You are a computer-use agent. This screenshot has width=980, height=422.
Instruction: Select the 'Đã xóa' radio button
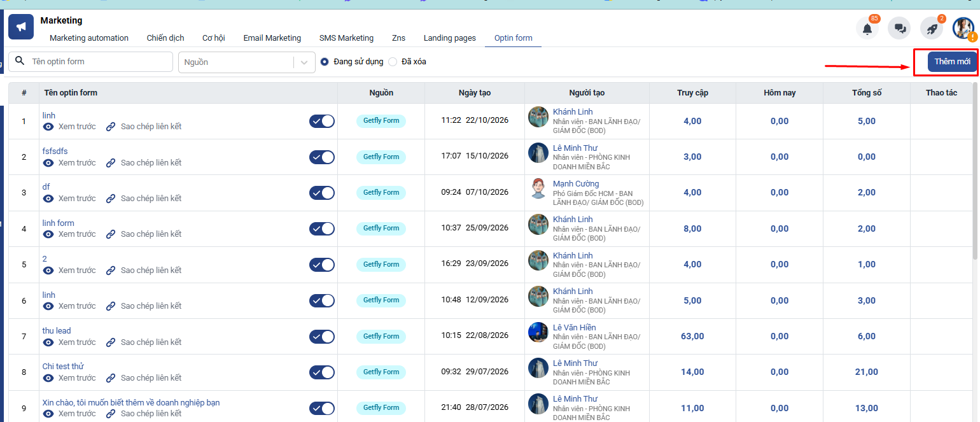pyautogui.click(x=393, y=62)
